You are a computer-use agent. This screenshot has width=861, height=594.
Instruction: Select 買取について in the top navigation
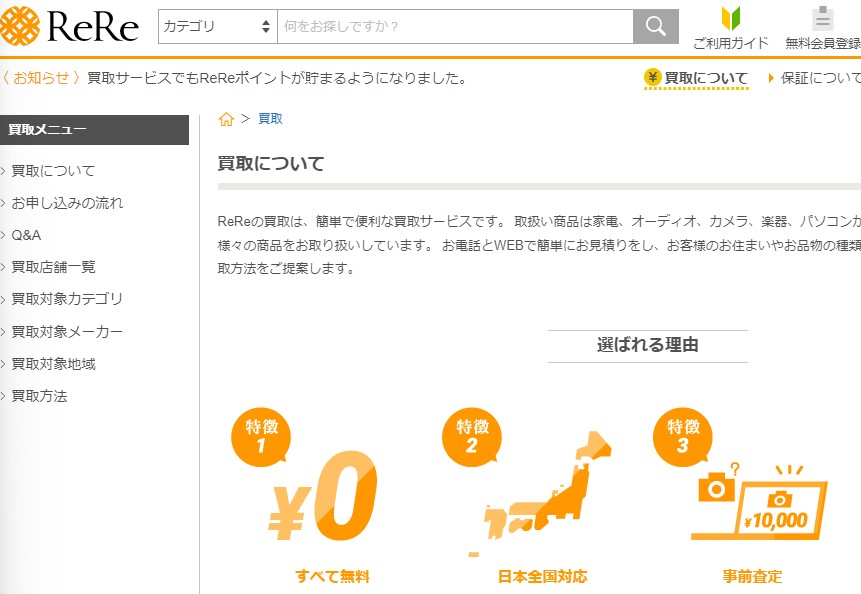pyautogui.click(x=702, y=77)
